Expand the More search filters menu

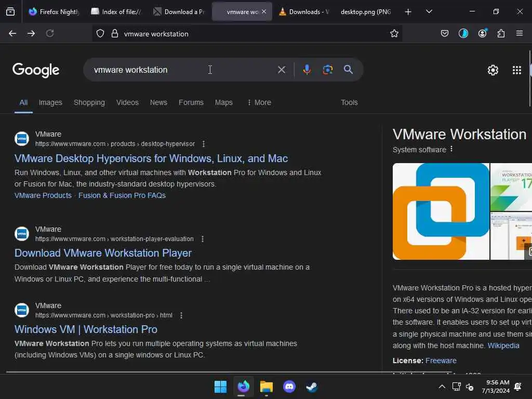coord(260,102)
